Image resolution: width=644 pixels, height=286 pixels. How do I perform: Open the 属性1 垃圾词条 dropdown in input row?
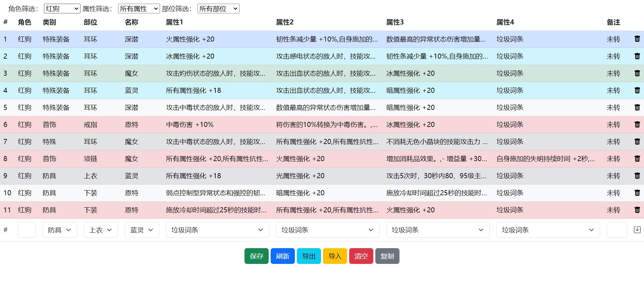[217, 230]
